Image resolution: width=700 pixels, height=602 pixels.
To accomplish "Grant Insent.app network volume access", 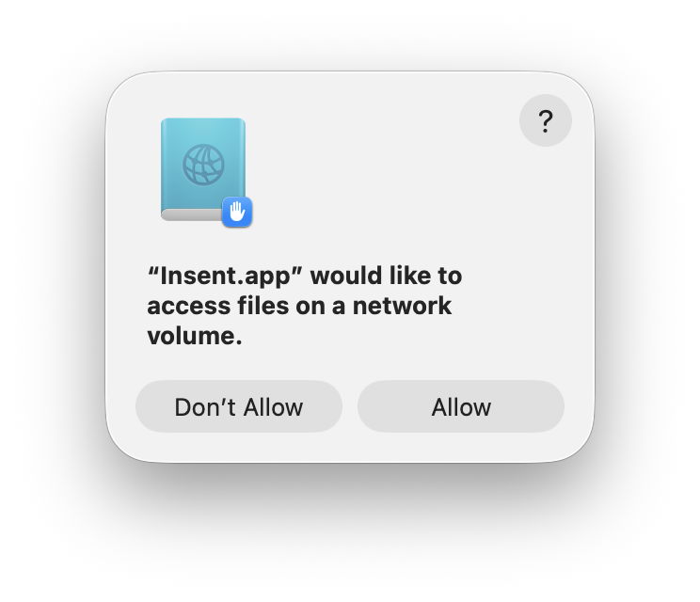I will [x=461, y=406].
